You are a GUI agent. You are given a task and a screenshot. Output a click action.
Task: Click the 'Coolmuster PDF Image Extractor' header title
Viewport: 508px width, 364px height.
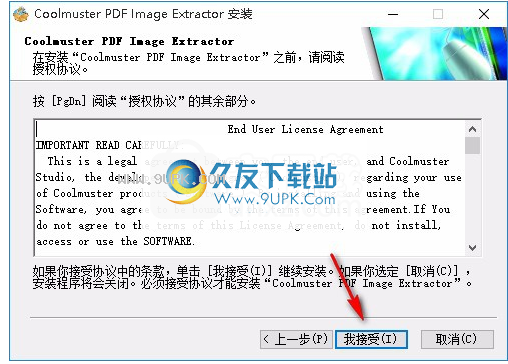[129, 41]
